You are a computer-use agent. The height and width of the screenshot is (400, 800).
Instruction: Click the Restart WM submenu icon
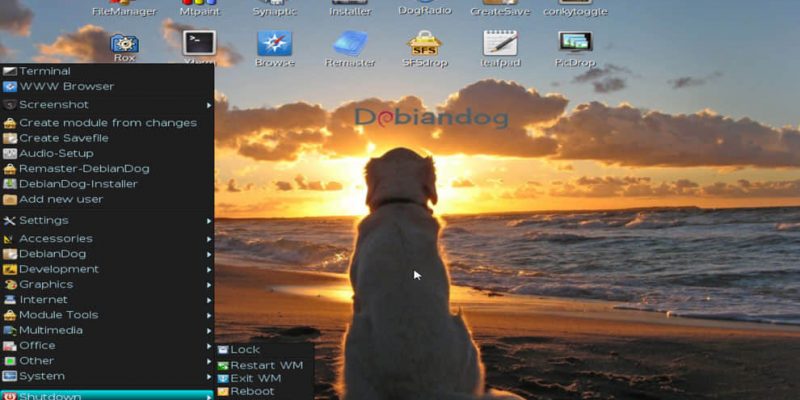tap(223, 366)
